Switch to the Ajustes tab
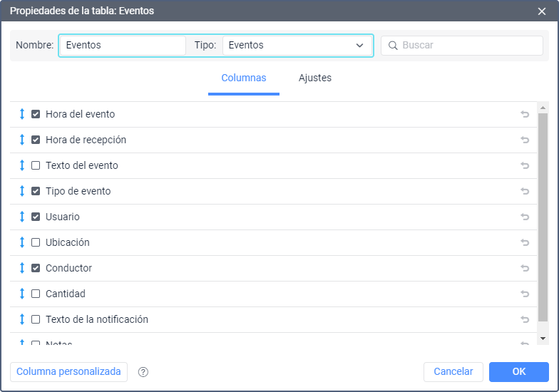This screenshot has width=559, height=392. (x=314, y=78)
